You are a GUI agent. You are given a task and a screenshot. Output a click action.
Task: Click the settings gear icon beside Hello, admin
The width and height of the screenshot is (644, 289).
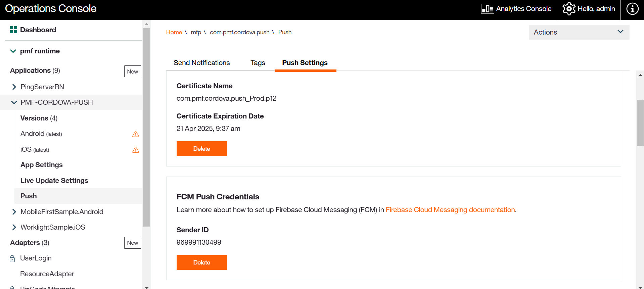(x=569, y=9)
